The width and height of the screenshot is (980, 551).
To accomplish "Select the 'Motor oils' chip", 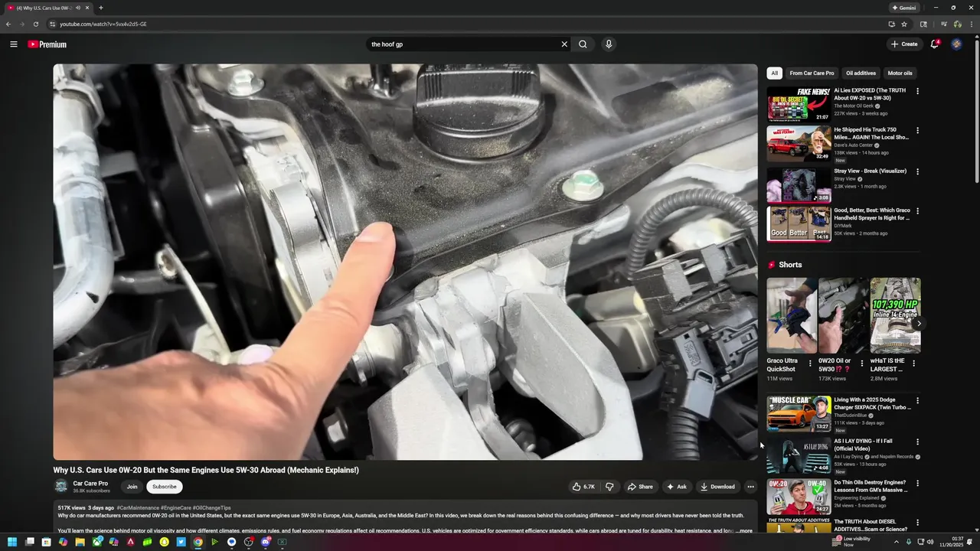I will [x=900, y=73].
